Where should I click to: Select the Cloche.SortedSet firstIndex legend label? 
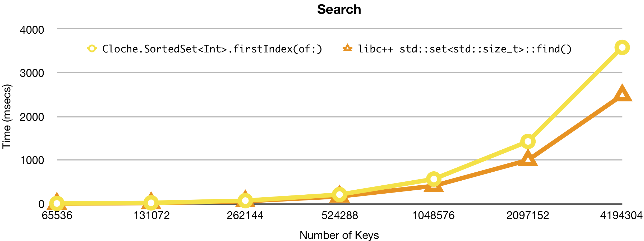pyautogui.click(x=212, y=49)
